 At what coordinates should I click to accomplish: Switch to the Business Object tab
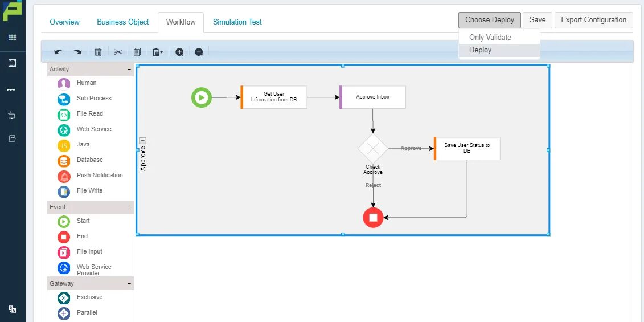click(123, 22)
